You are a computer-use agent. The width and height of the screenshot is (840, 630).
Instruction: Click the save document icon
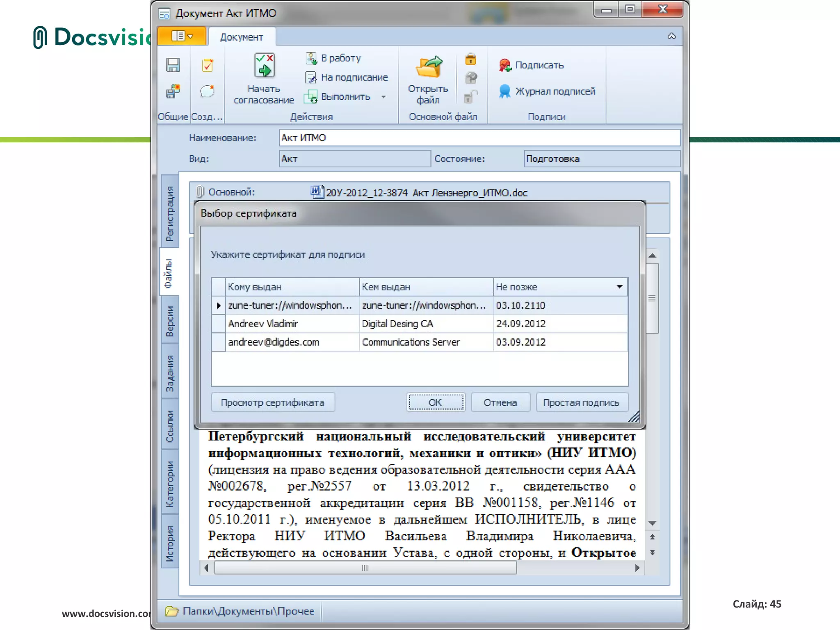[x=173, y=65]
